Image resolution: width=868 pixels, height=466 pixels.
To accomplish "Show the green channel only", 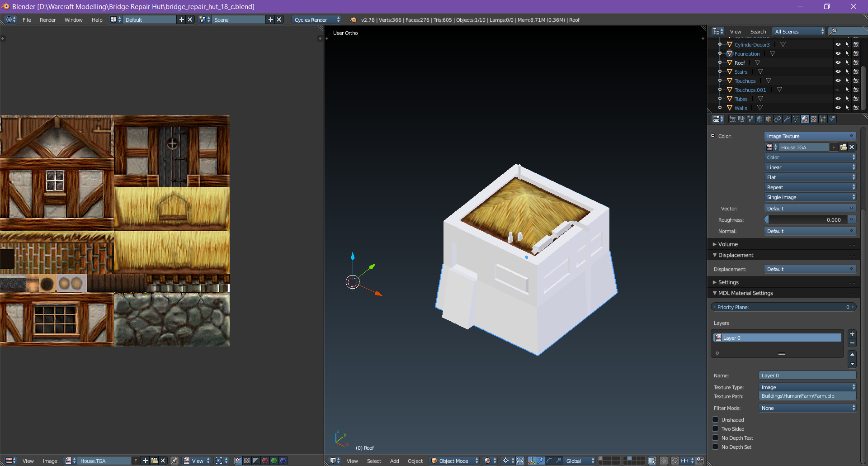I will (x=274, y=461).
